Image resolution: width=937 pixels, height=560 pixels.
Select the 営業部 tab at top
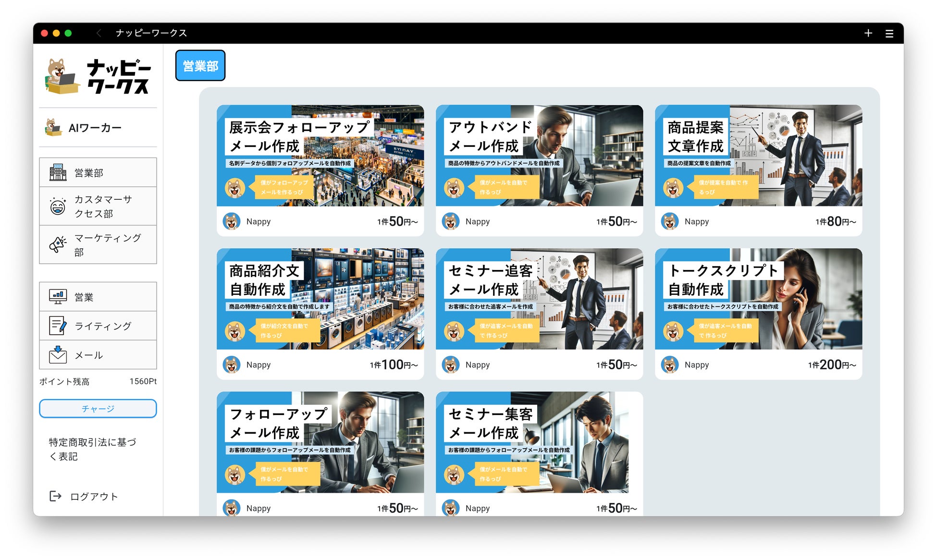(x=200, y=66)
